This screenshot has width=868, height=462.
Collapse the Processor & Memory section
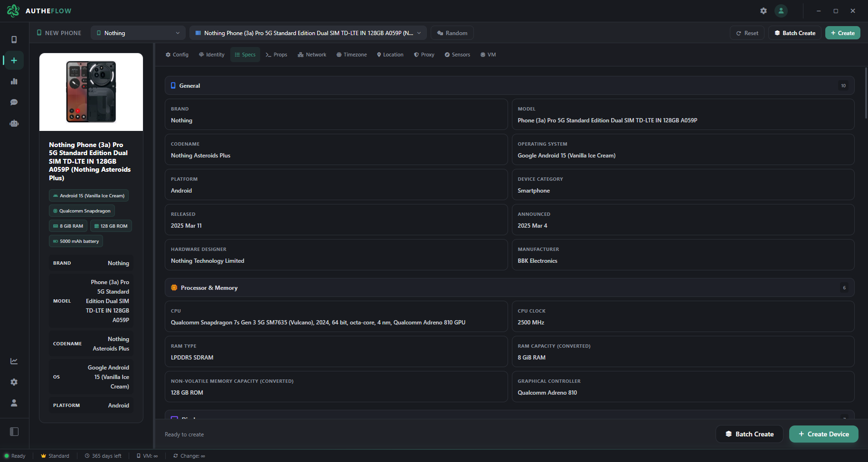pos(509,288)
